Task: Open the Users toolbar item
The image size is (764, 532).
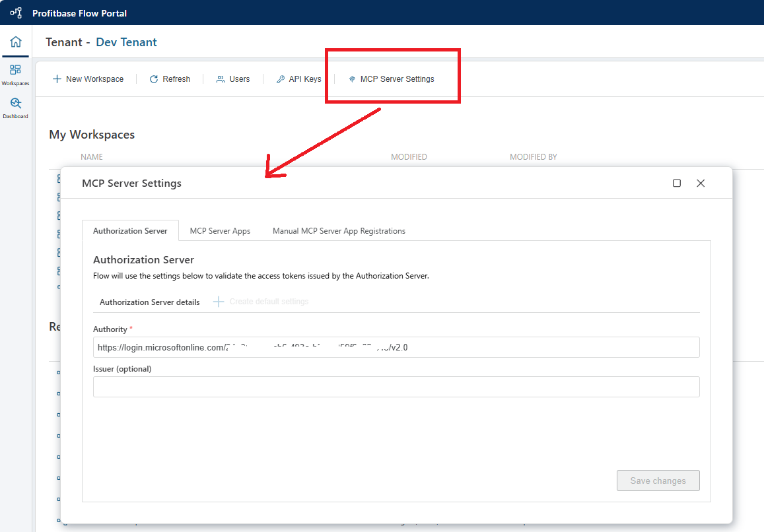Action: (x=233, y=79)
